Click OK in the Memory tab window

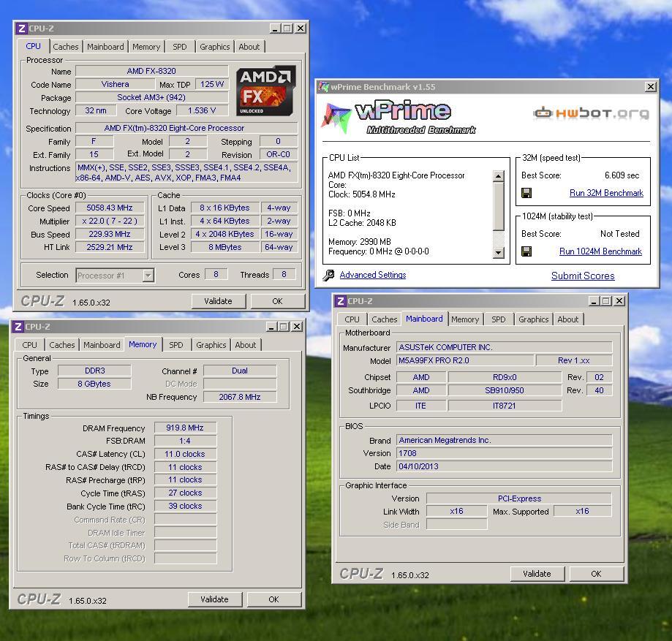[x=274, y=599]
